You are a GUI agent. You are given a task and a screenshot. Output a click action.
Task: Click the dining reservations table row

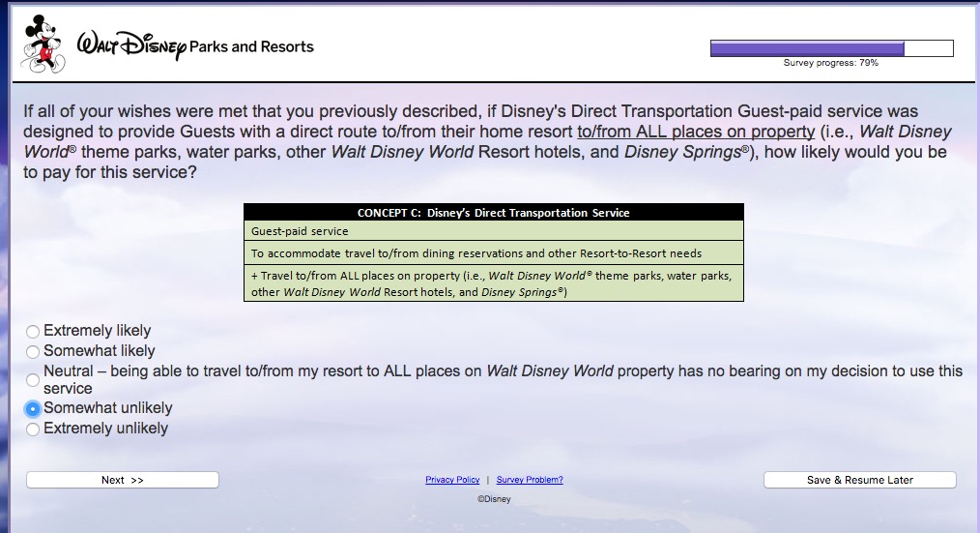(x=494, y=253)
